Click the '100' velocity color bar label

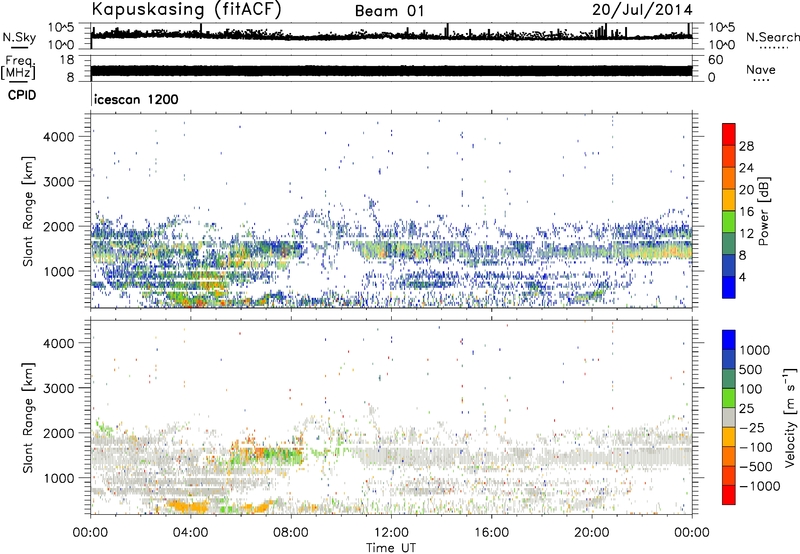[750, 389]
